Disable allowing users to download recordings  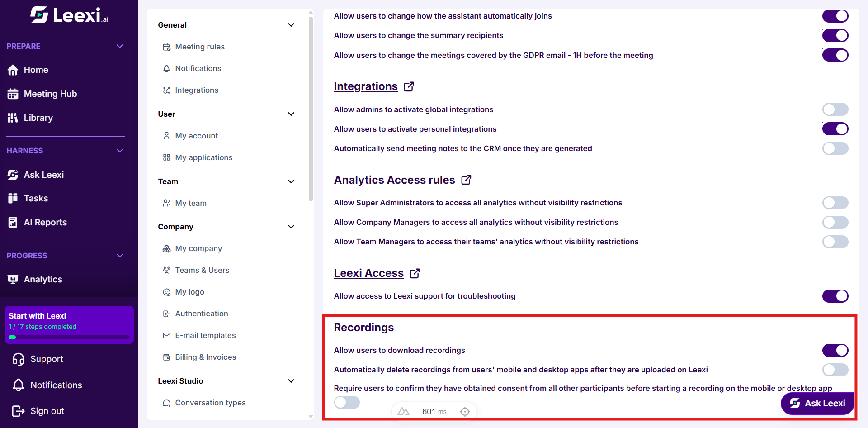pyautogui.click(x=835, y=350)
